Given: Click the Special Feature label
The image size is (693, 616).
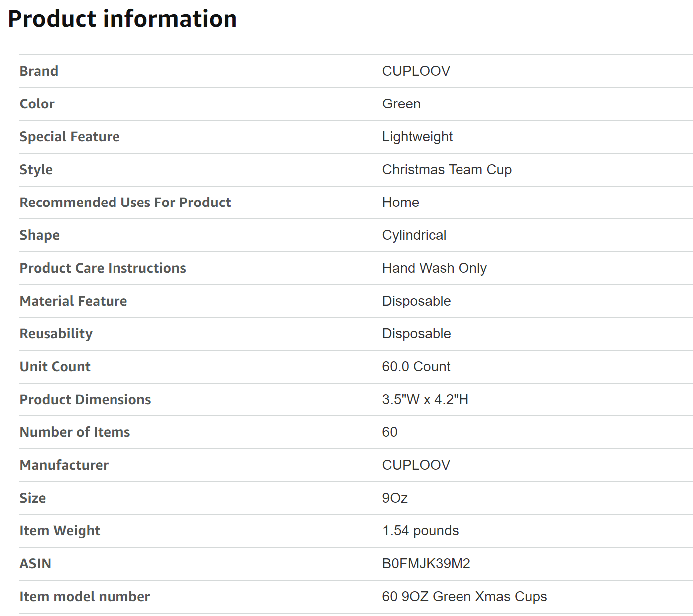Looking at the screenshot, I should pos(70,137).
